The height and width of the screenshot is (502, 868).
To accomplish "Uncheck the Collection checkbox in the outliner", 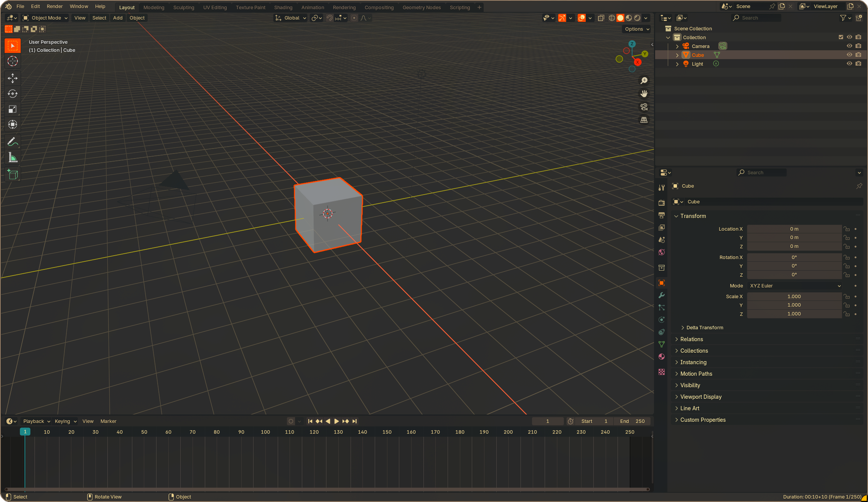I will (x=841, y=37).
